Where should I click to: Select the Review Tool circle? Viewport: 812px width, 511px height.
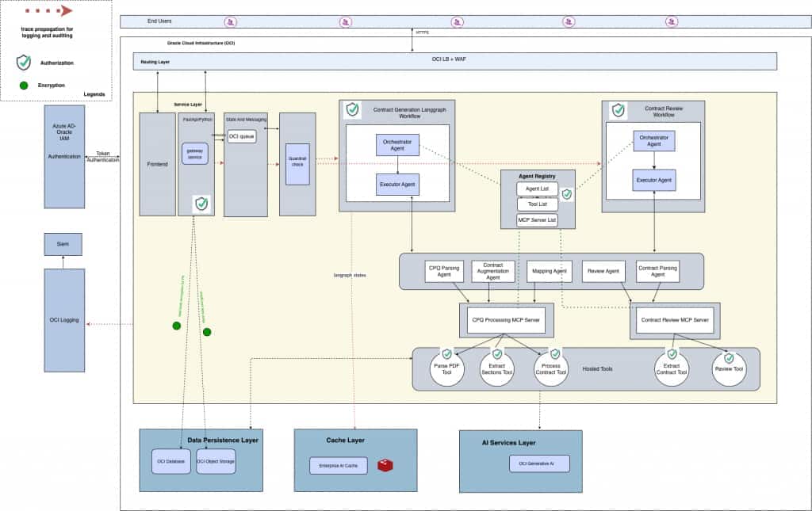click(x=729, y=368)
